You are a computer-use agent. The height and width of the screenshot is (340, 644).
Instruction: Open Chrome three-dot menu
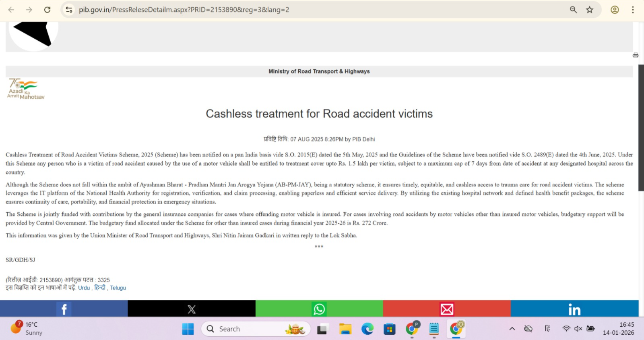(x=633, y=10)
